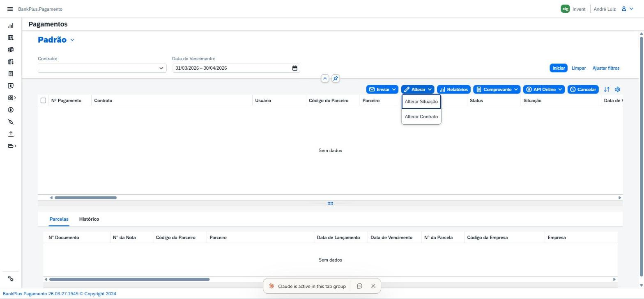Open table column settings gear icon

[618, 89]
